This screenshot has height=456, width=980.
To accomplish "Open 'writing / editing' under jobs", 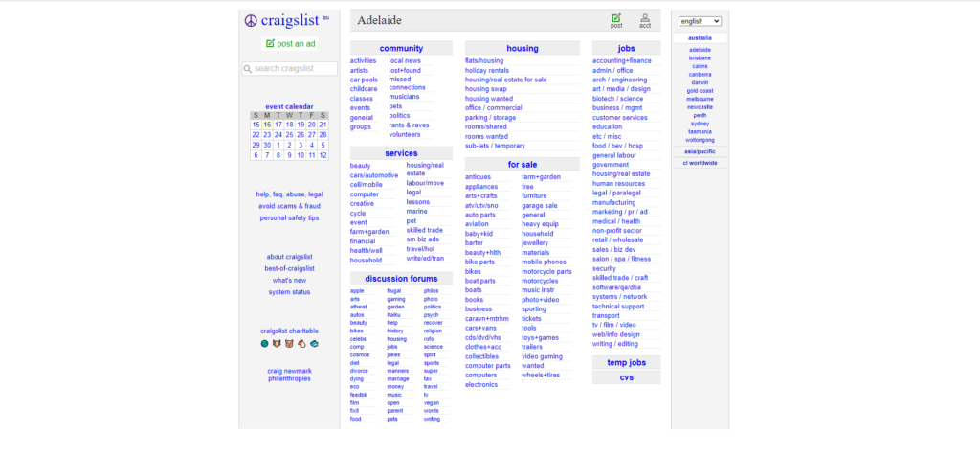I will (615, 344).
